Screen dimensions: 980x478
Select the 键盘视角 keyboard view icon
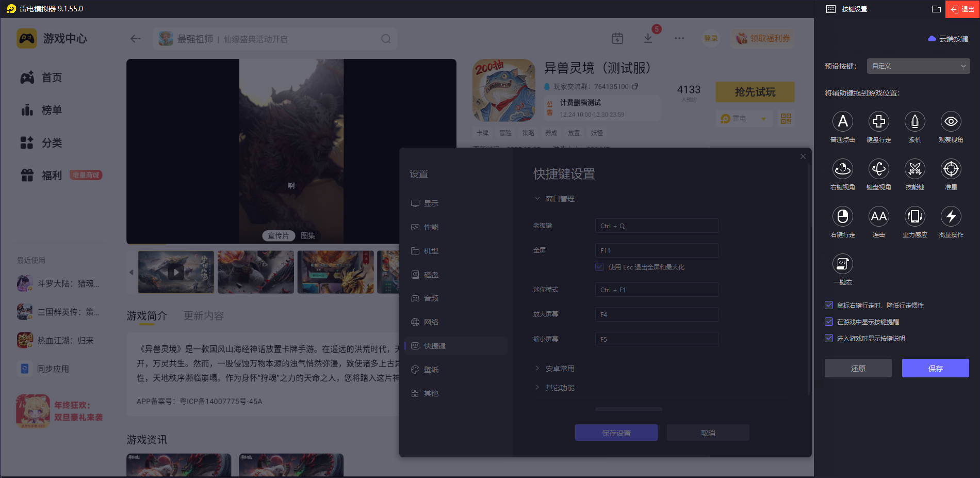[879, 169]
